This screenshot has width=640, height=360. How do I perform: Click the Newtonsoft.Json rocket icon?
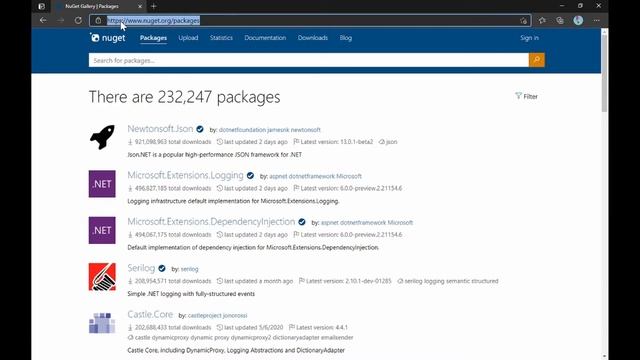click(x=102, y=137)
